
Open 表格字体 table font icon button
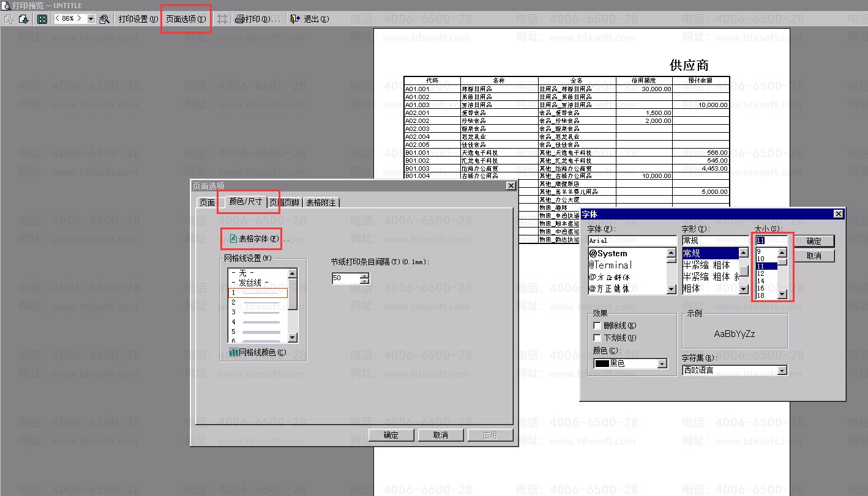tap(233, 239)
